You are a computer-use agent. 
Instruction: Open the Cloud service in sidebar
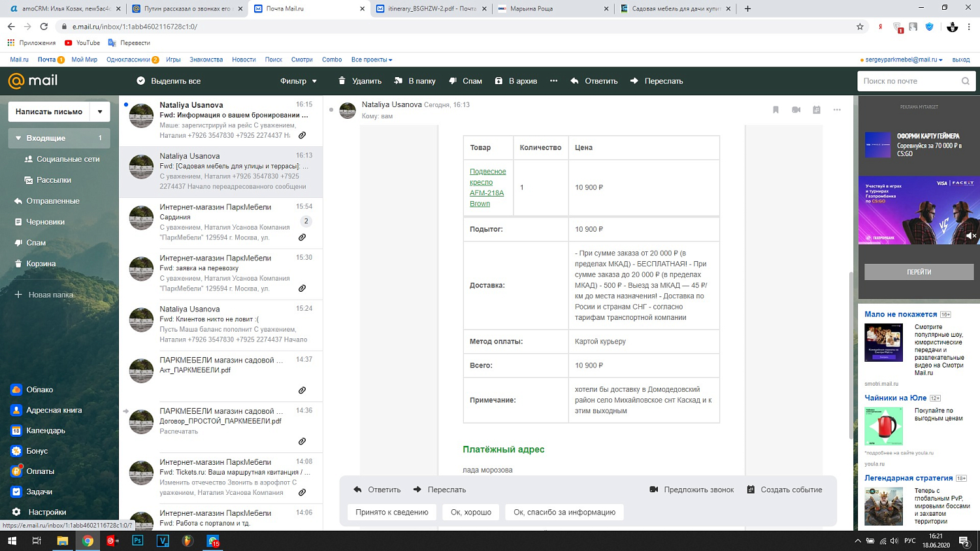pos(39,390)
